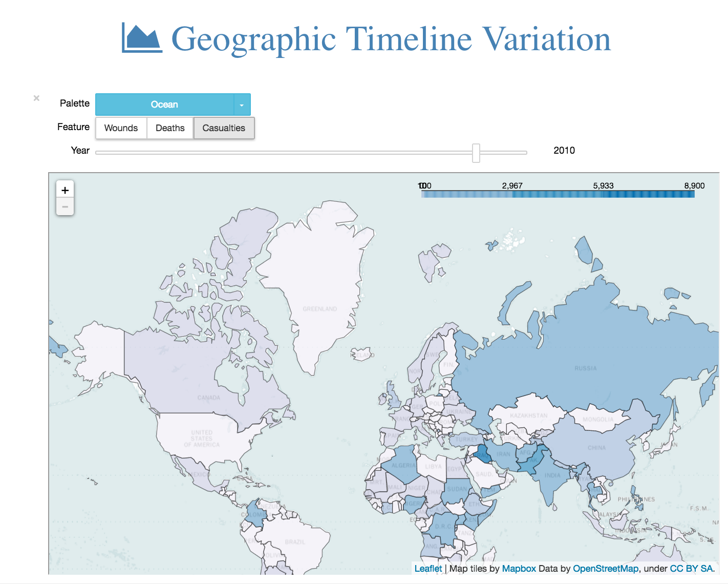The height and width of the screenshot is (584, 728).
Task: Click the 8,900 legend label
Action: pyautogui.click(x=694, y=185)
